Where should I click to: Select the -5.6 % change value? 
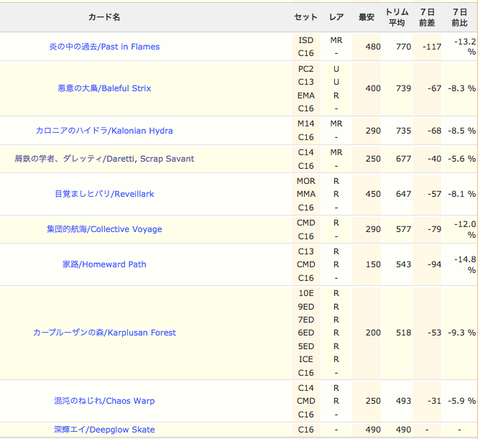pos(462,159)
